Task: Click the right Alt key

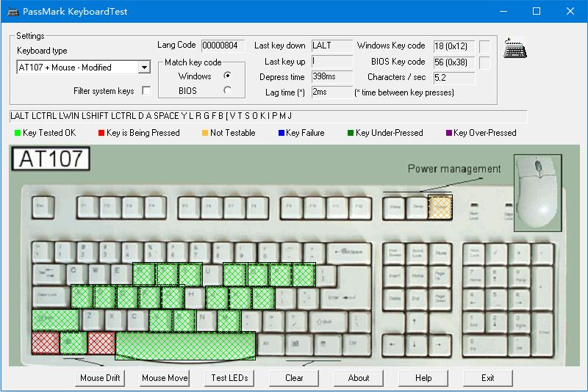Action: [269, 344]
